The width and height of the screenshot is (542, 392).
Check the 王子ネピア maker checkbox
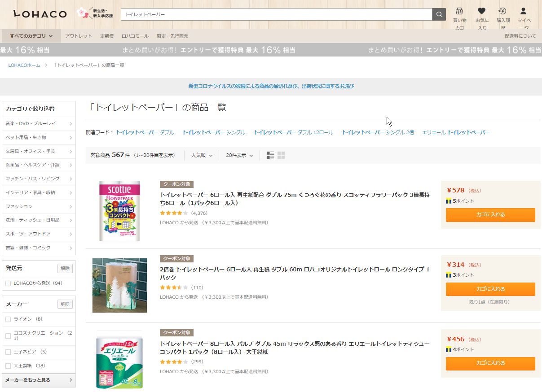8,352
